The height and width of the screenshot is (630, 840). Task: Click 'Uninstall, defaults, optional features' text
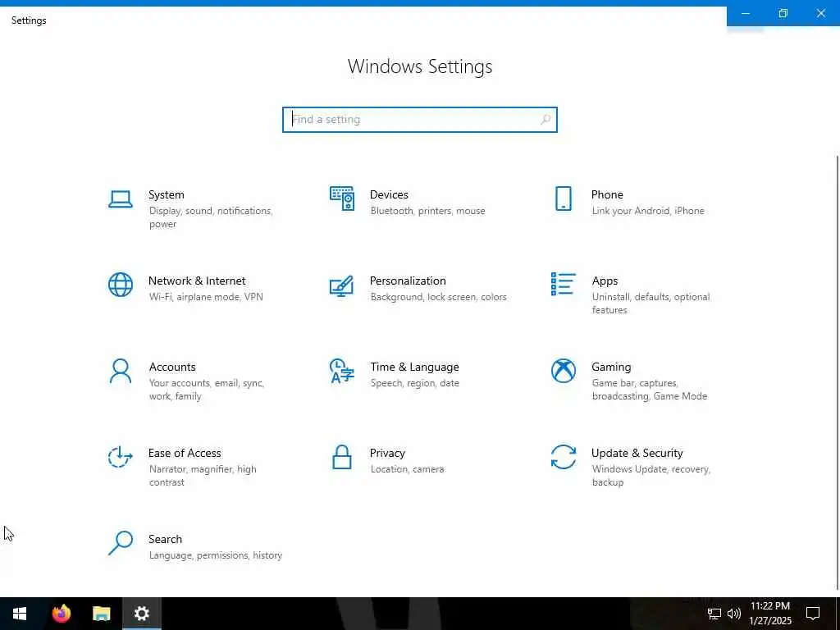(651, 304)
